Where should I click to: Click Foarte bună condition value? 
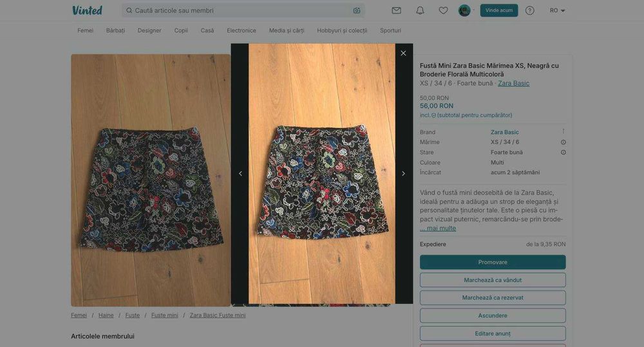click(x=506, y=153)
